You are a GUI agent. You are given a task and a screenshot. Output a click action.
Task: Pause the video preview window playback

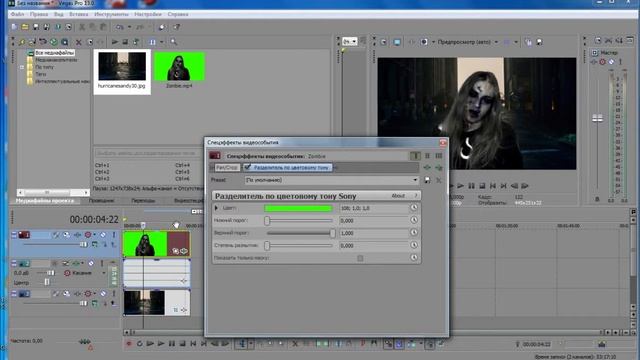coord(471,186)
